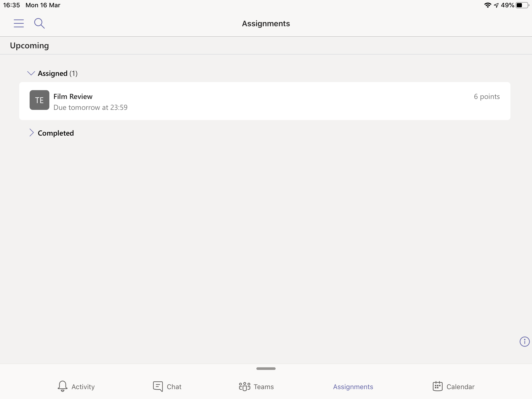The height and width of the screenshot is (399, 532).
Task: Open the Chat tab label
Action: coord(174,387)
